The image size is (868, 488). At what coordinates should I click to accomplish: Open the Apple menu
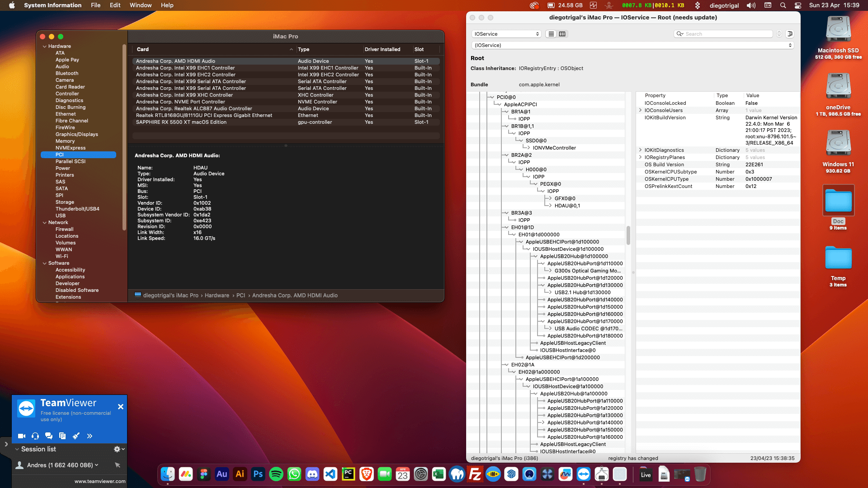point(12,5)
